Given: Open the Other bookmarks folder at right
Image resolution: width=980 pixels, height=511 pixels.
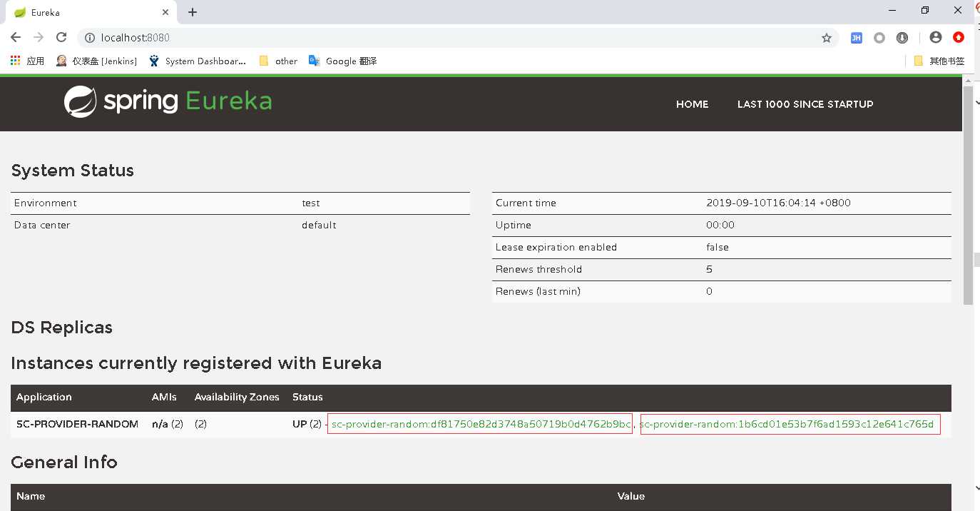Looking at the screenshot, I should (x=939, y=61).
